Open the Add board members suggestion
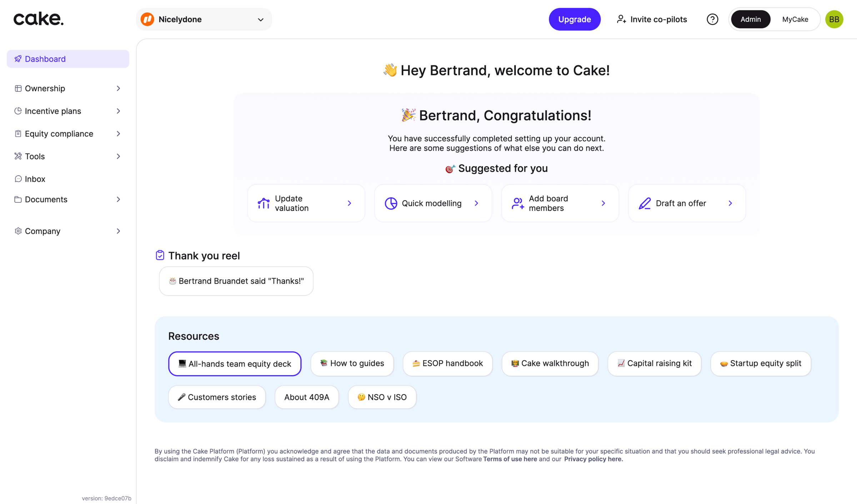The width and height of the screenshot is (857, 504). click(x=560, y=203)
